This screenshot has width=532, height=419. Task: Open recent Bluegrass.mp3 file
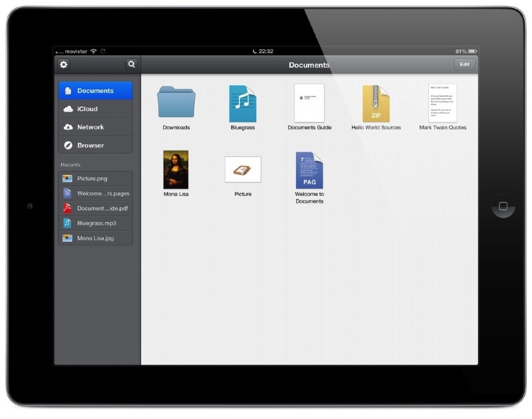[95, 223]
